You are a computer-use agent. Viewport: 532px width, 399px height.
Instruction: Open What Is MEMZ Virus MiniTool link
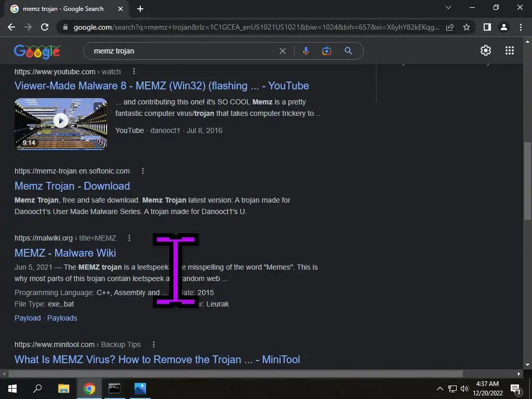click(157, 360)
